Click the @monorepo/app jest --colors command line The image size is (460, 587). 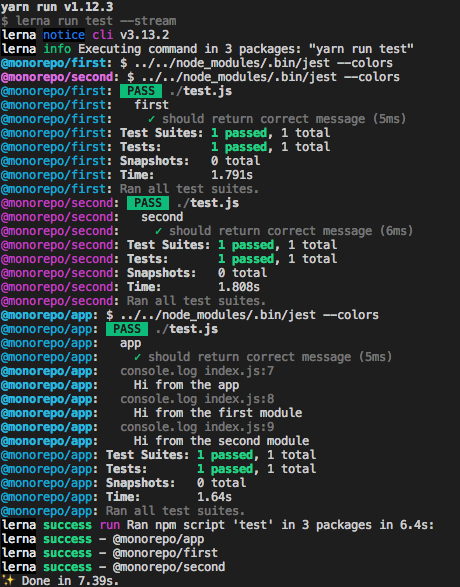click(190, 315)
